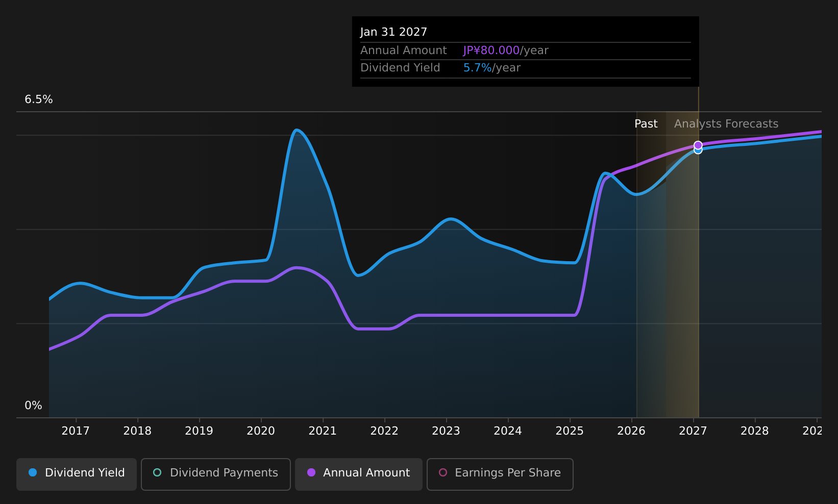838x504 pixels.
Task: Click the Analysts Forecasts label
Action: click(x=726, y=124)
